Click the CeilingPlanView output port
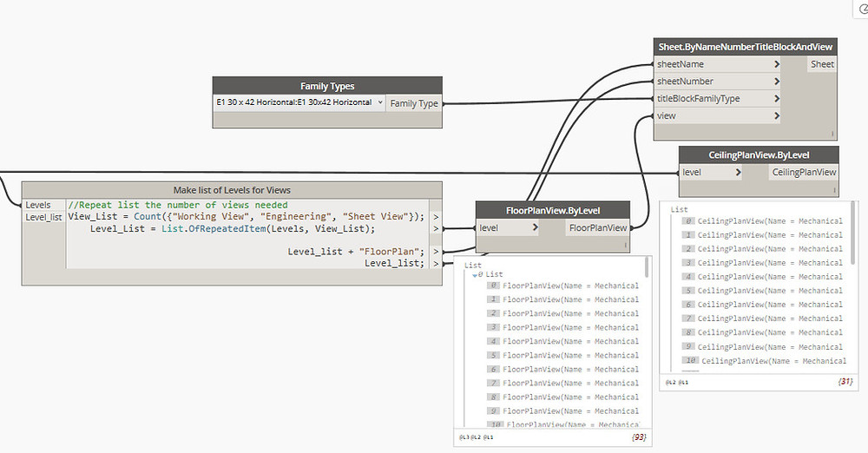Screen dimensions: 868x453 point(804,172)
